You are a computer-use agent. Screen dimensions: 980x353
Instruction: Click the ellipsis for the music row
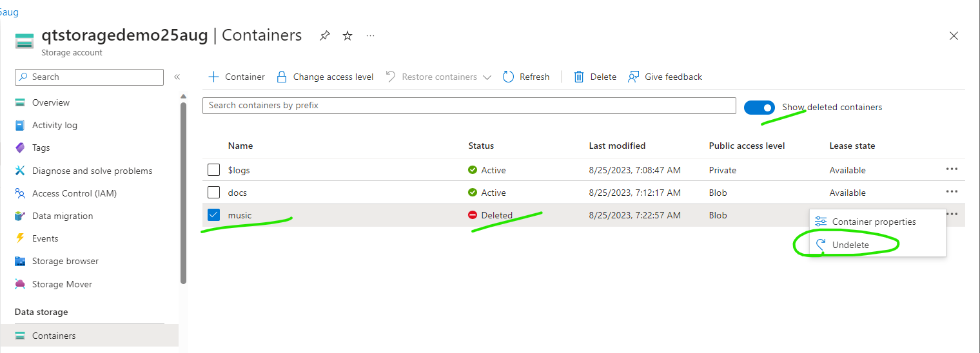pyautogui.click(x=952, y=214)
